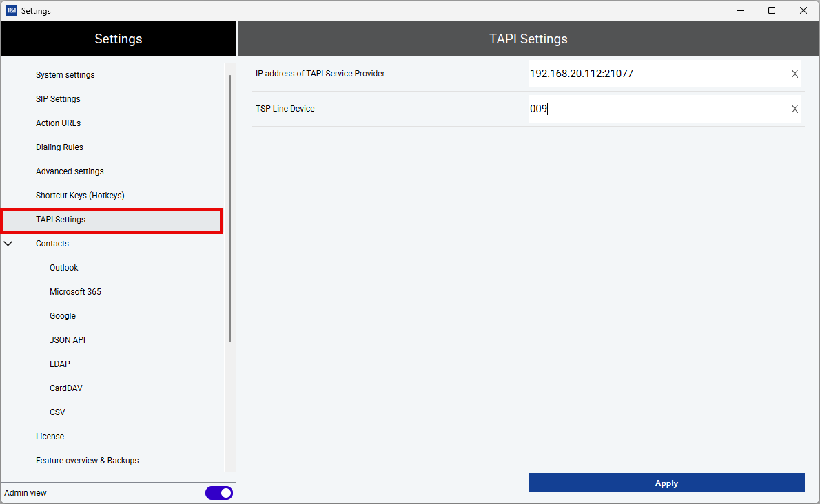Maximize the Settings window
The height and width of the screenshot is (504, 820).
pyautogui.click(x=772, y=10)
